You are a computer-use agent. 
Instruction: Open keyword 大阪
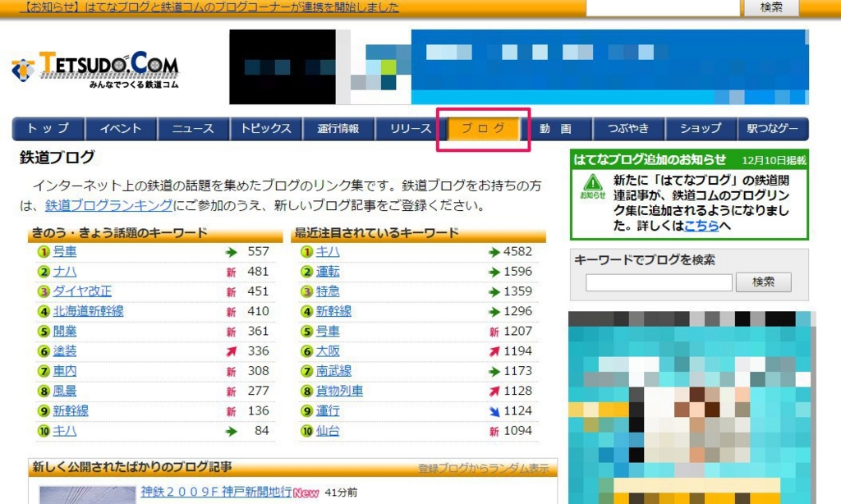pyautogui.click(x=327, y=351)
